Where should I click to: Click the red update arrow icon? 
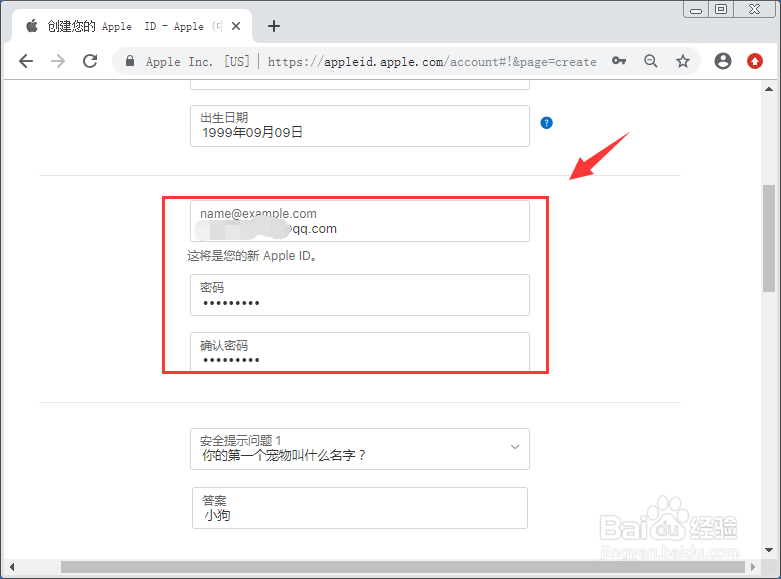(x=755, y=61)
